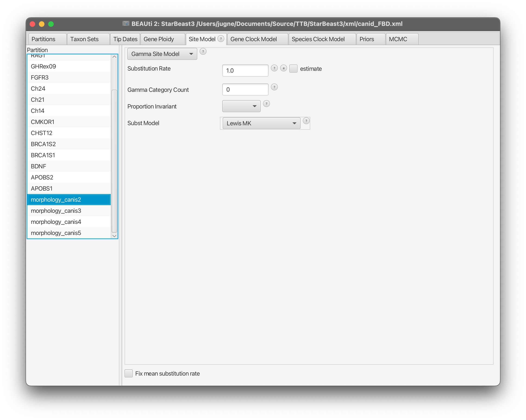
Task: Click the 'e' edit icon for Substitution Rate
Action: [x=284, y=68]
